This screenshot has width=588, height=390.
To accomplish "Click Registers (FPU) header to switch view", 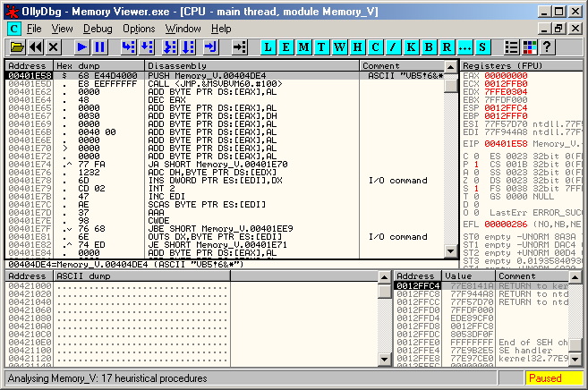I will tap(521, 65).
